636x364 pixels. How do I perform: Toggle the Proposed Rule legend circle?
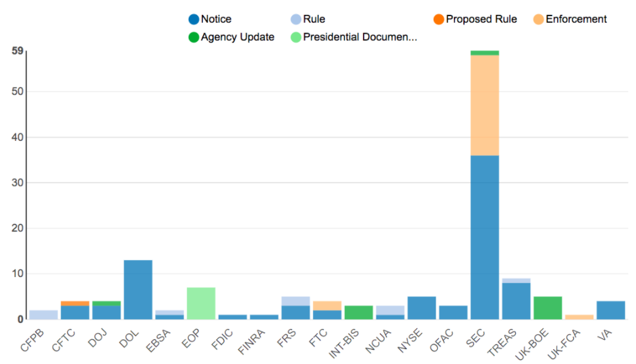coord(439,20)
